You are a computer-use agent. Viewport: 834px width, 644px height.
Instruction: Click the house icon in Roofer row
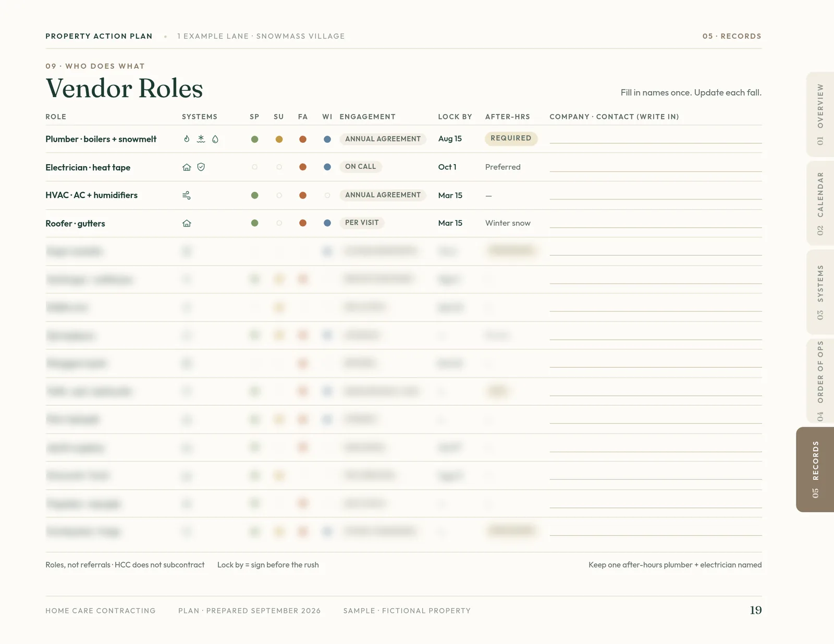tap(187, 224)
